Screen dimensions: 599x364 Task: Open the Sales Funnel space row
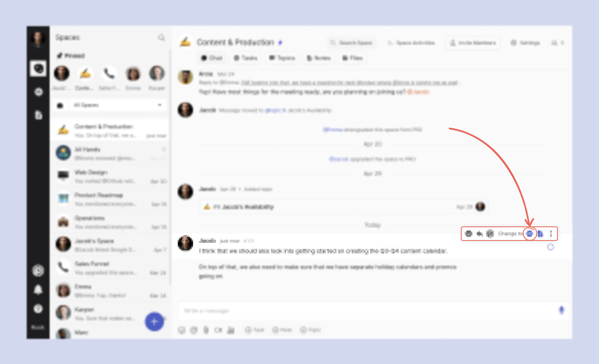click(110, 268)
